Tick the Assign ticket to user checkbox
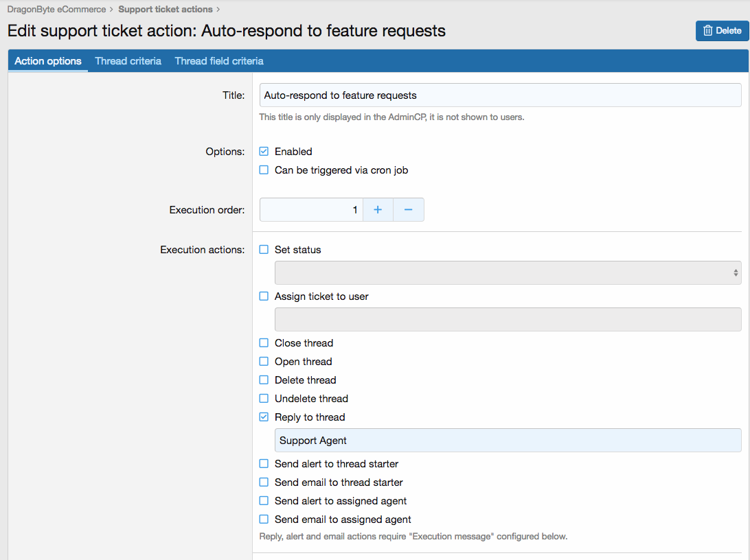The width and height of the screenshot is (750, 560). pos(264,296)
